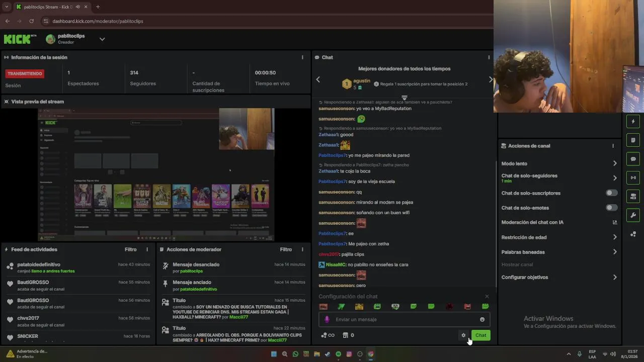Open AI chat moderation external link icon
Screen dimensions: 644x362
615,222
